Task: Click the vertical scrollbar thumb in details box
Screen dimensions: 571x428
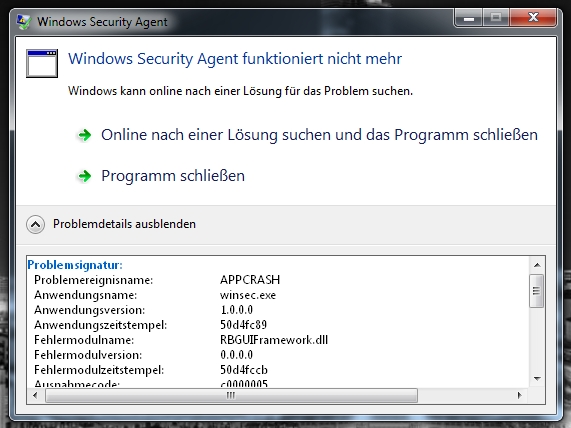Action: [x=536, y=291]
